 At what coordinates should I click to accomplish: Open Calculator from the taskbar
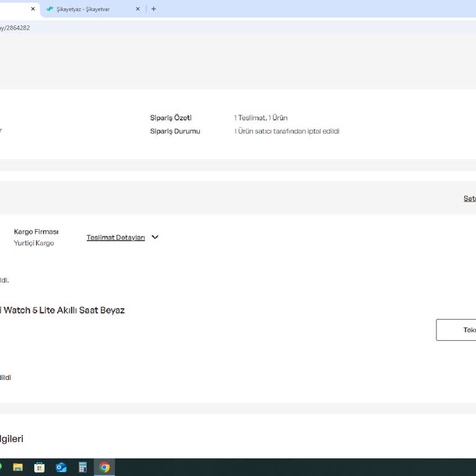pos(82,467)
